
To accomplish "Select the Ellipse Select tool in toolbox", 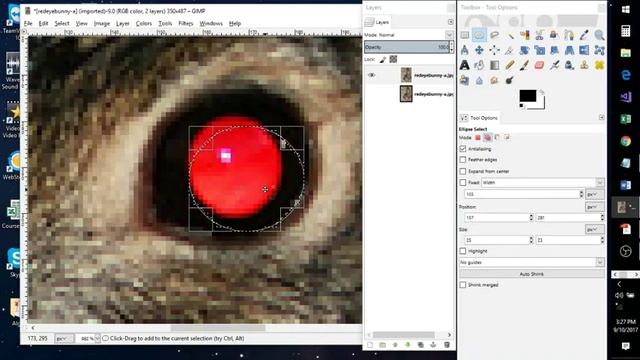I will 479,36.
